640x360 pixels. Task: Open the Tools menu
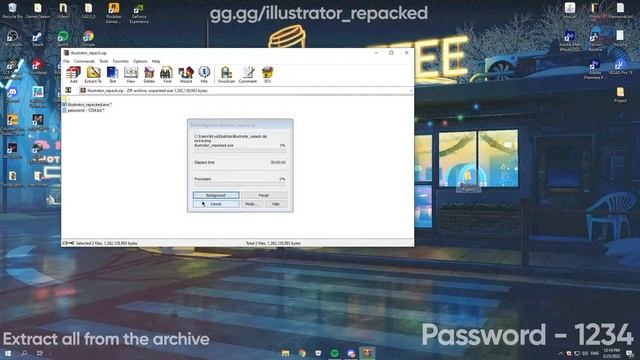click(x=104, y=61)
